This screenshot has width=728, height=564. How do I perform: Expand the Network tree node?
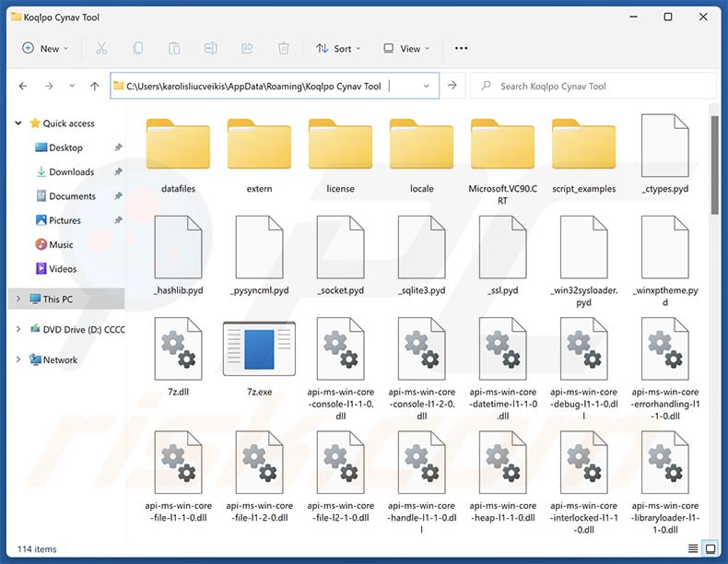pos(18,359)
